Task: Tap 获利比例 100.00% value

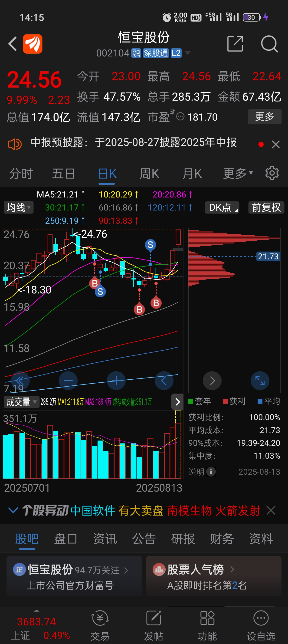Action: coord(265,417)
